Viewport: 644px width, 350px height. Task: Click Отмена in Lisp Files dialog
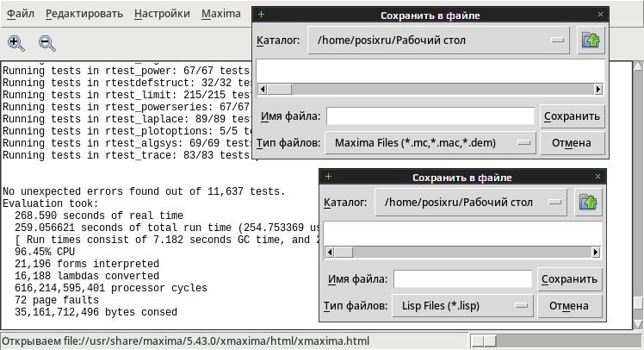pos(570,306)
